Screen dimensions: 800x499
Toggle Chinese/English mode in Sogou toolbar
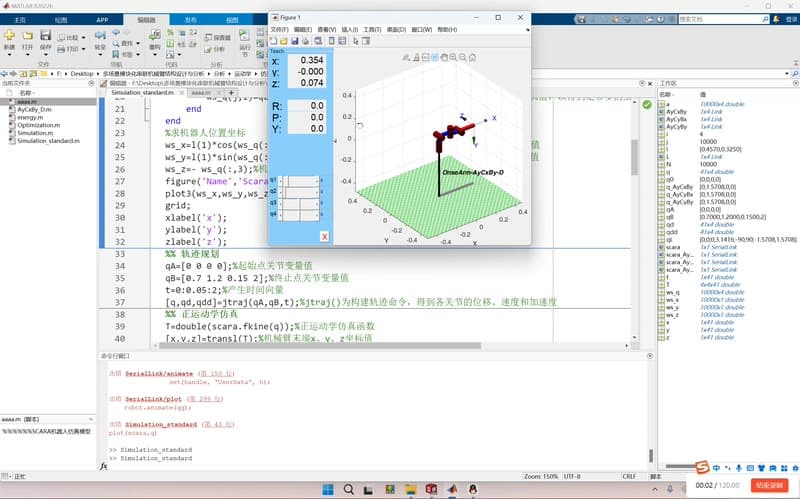716,468
